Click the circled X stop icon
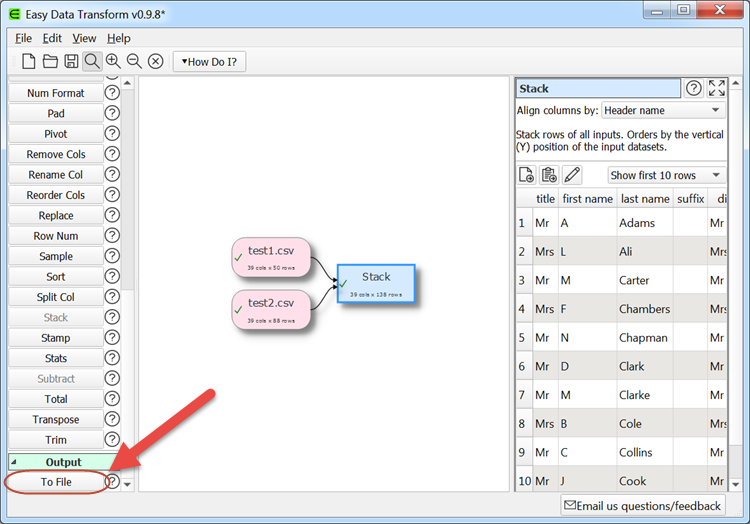This screenshot has width=750, height=524. pyautogui.click(x=156, y=61)
